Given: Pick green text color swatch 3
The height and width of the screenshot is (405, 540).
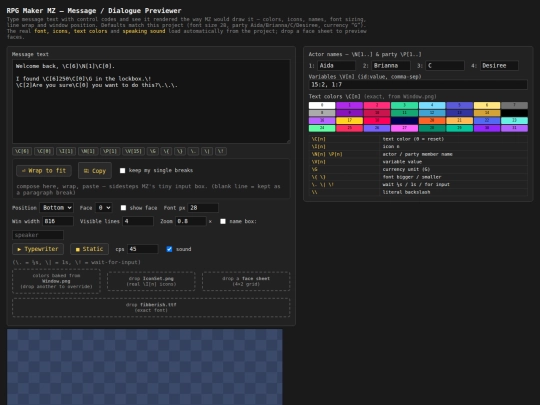Looking at the screenshot, I should tap(404, 105).
